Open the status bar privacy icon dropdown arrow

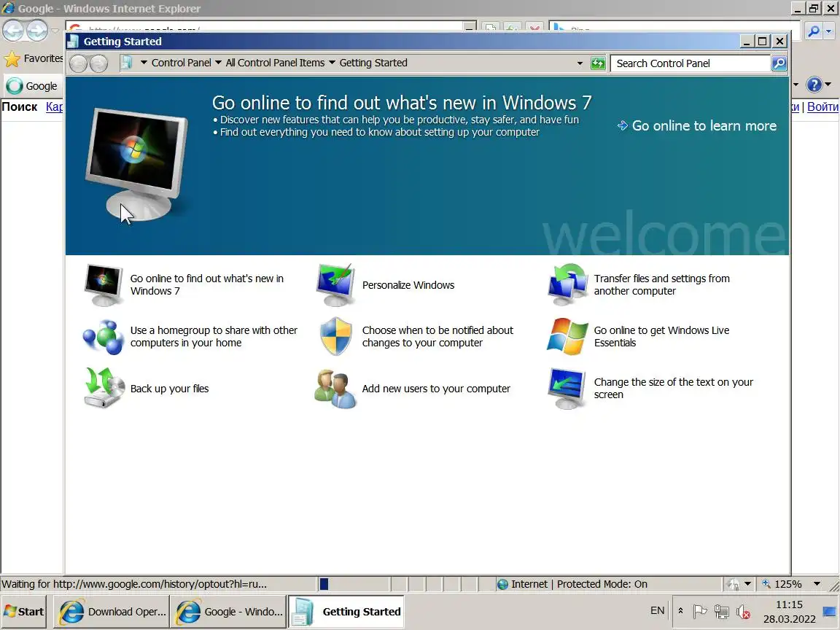click(748, 584)
